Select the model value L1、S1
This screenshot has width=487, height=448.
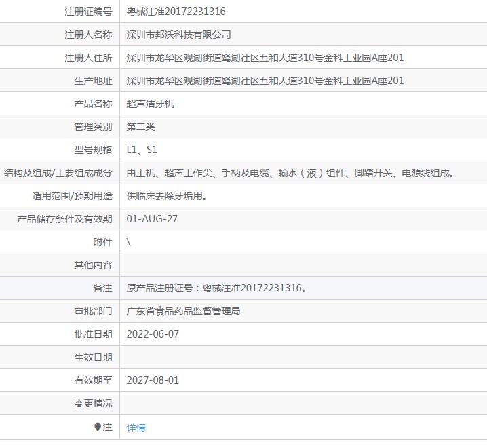142,150
